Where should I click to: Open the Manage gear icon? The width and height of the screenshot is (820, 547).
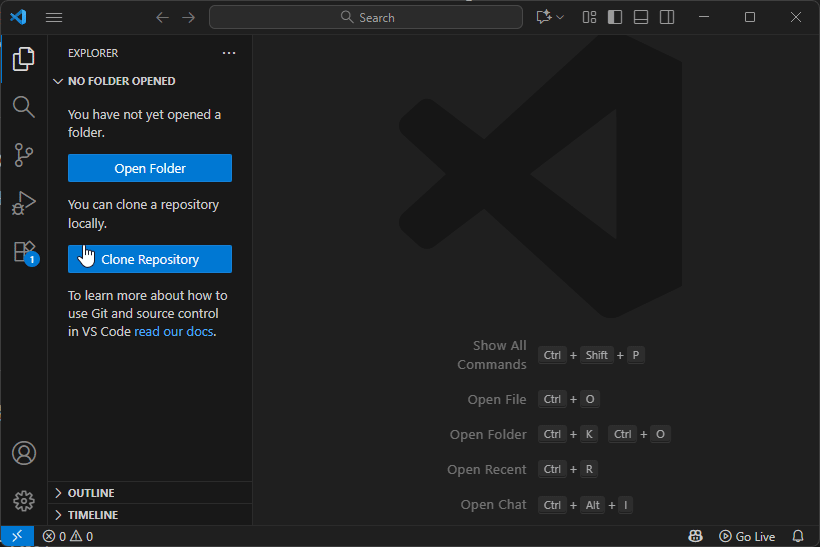point(24,501)
